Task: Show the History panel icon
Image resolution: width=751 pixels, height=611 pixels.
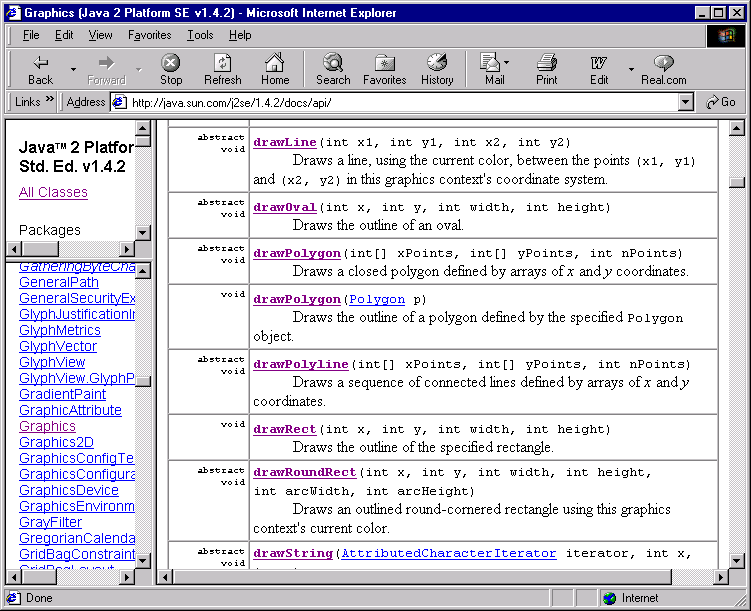Action: (x=437, y=63)
